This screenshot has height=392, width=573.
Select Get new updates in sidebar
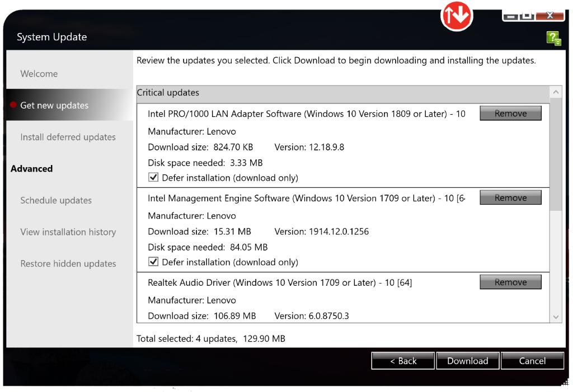54,105
